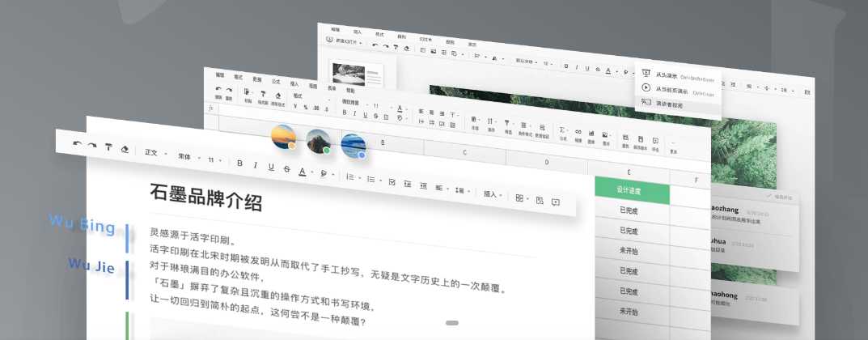
Task: Open 演示 menu in the presentation window
Action: tap(472, 44)
